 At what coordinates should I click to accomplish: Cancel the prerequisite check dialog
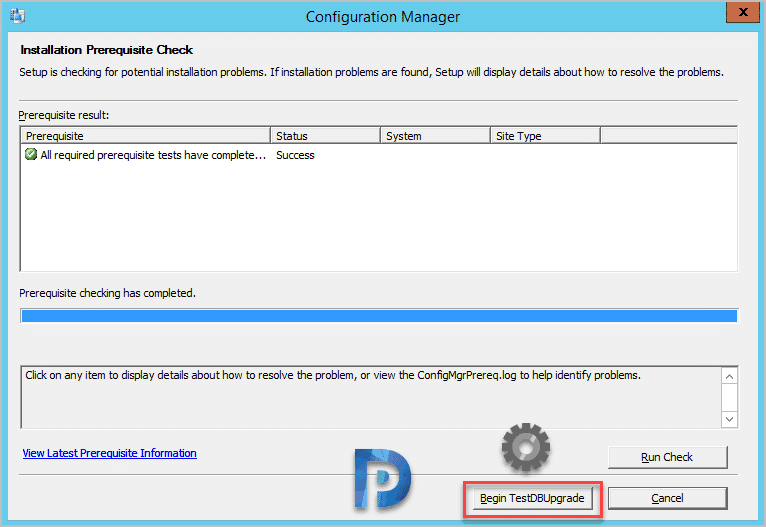click(x=667, y=498)
